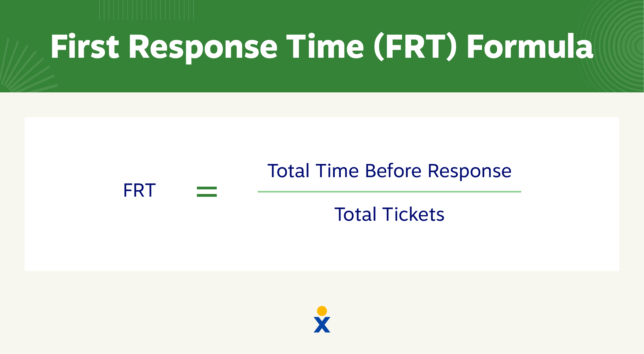644x354 pixels.
Task: Click the "Total Tickets" denominator text
Action: (389, 214)
